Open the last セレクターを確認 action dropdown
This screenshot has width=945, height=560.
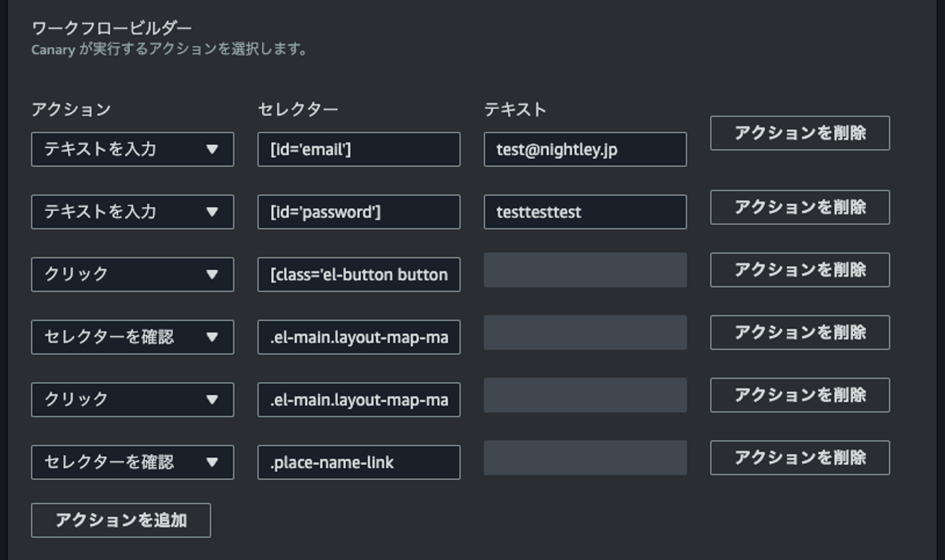click(132, 462)
